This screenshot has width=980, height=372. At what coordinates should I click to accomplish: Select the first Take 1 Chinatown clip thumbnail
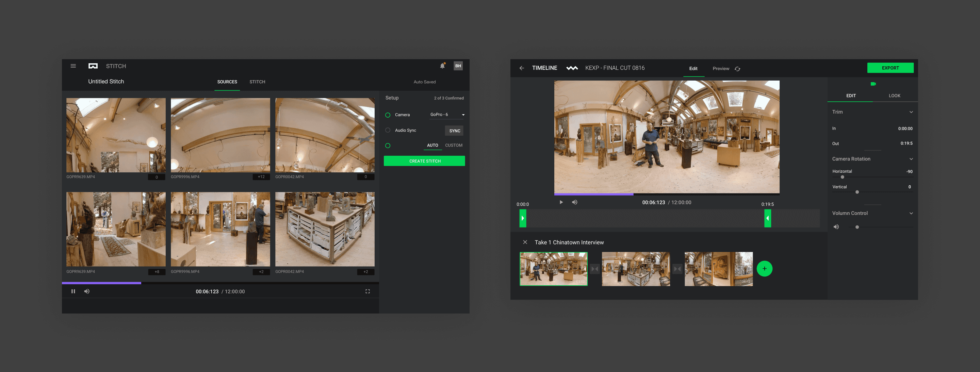pyautogui.click(x=554, y=269)
